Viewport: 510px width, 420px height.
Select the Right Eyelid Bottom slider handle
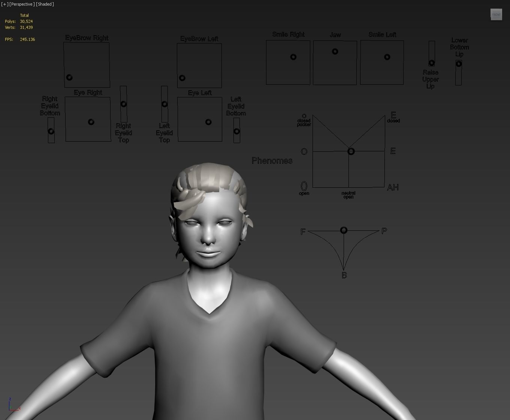point(51,131)
